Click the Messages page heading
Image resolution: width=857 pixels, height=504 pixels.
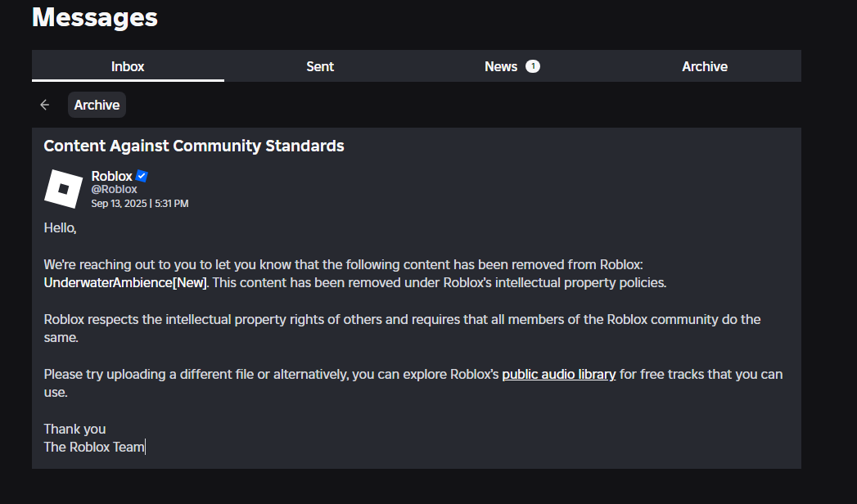[x=95, y=17]
